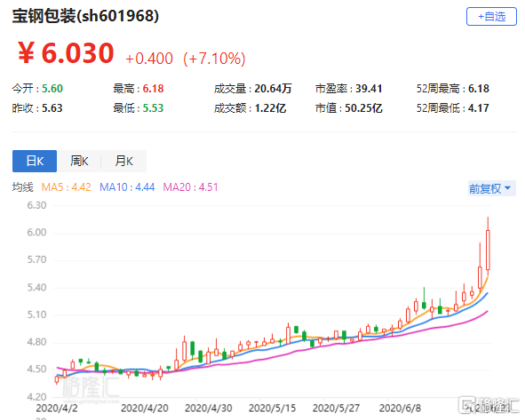The height and width of the screenshot is (420, 525).
Task: Click the 均线 label
Action: (x=23, y=186)
